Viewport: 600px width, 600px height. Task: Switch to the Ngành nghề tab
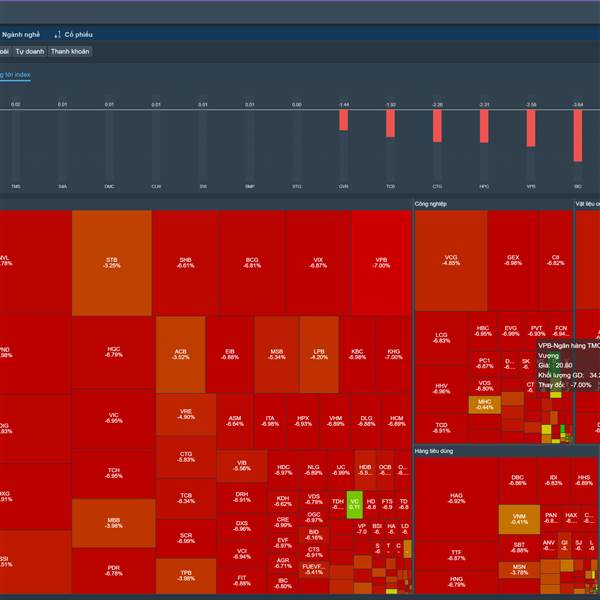click(x=20, y=35)
